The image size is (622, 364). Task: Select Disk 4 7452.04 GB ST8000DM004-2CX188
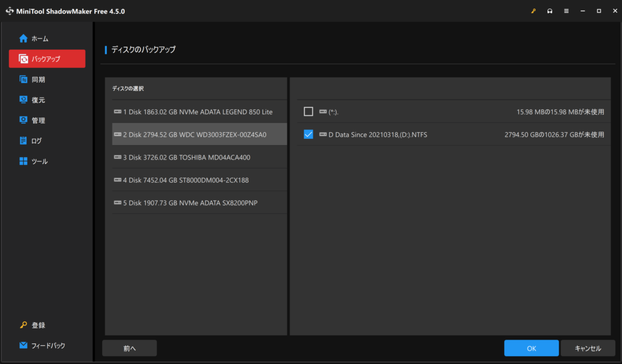[199, 180]
